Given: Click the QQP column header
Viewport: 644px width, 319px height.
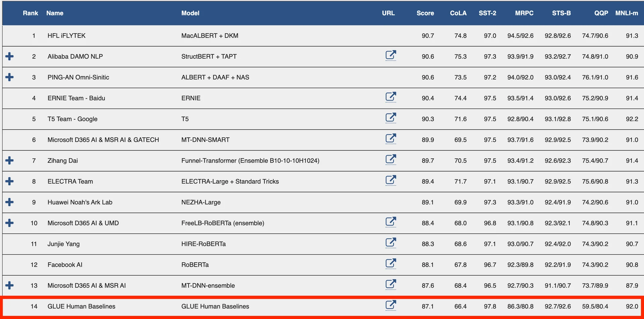Looking at the screenshot, I should (601, 13).
